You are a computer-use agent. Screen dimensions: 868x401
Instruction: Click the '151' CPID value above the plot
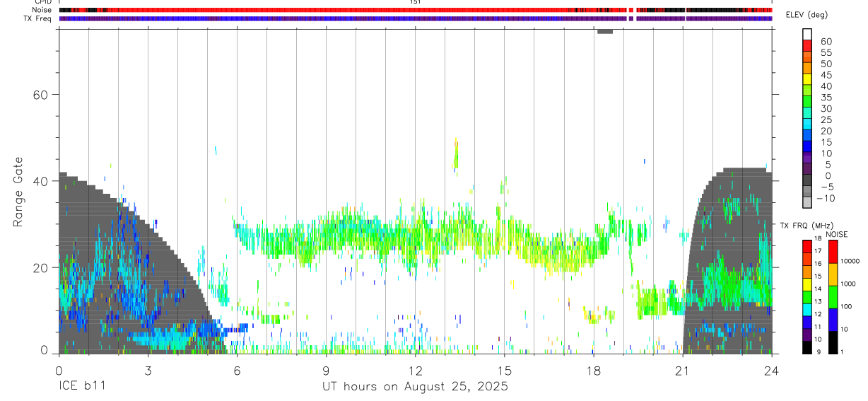click(x=416, y=2)
